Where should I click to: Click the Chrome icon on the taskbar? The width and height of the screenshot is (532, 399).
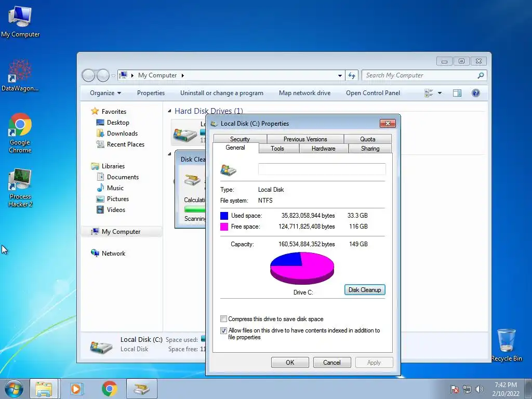point(109,389)
